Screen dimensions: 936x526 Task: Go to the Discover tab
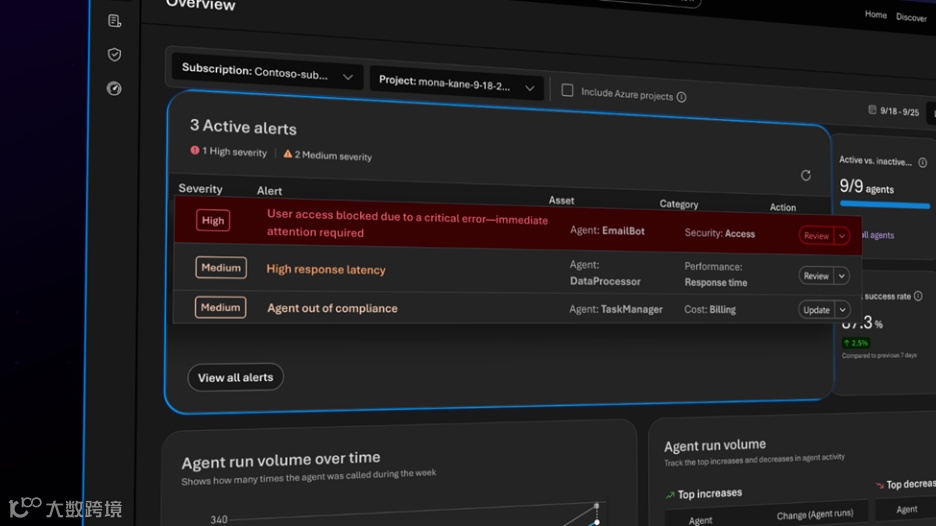(911, 17)
